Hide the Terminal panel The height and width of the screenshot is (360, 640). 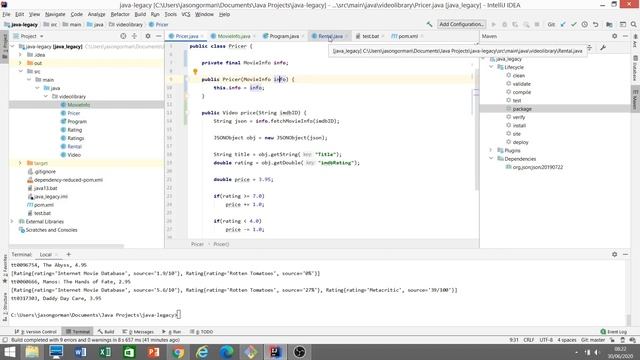click(625, 254)
